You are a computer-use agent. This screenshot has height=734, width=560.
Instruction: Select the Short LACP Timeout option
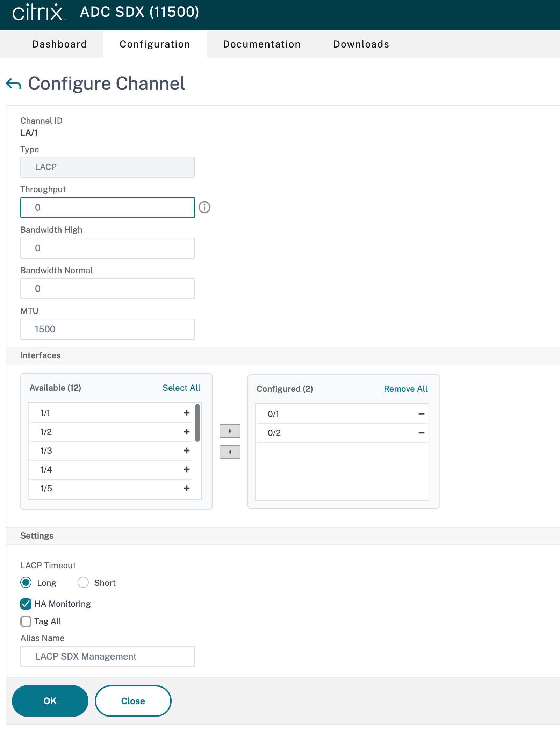[83, 582]
